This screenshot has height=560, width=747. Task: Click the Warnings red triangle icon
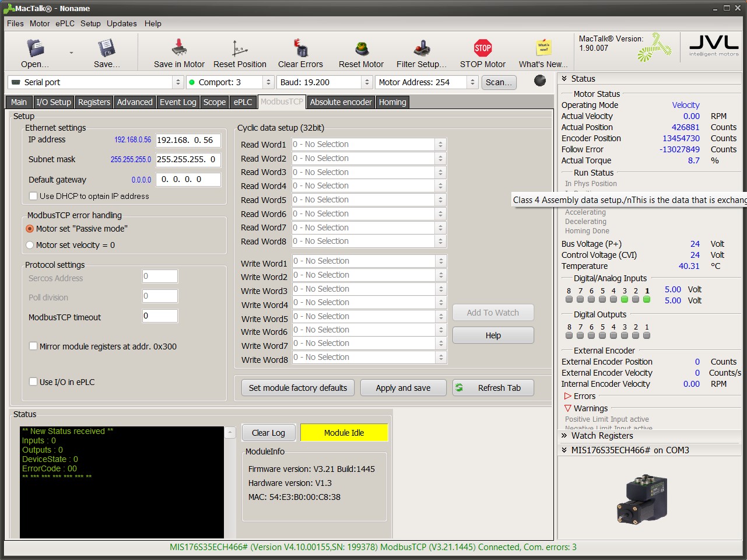(x=567, y=408)
